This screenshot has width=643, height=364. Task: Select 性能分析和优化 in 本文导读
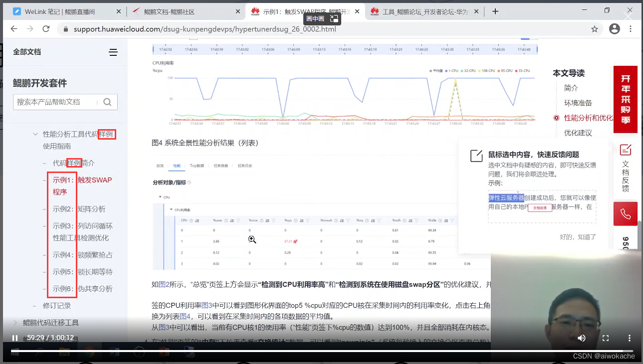pyautogui.click(x=588, y=118)
